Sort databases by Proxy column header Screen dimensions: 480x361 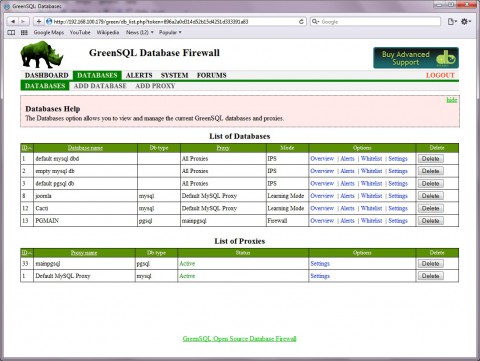click(x=223, y=148)
